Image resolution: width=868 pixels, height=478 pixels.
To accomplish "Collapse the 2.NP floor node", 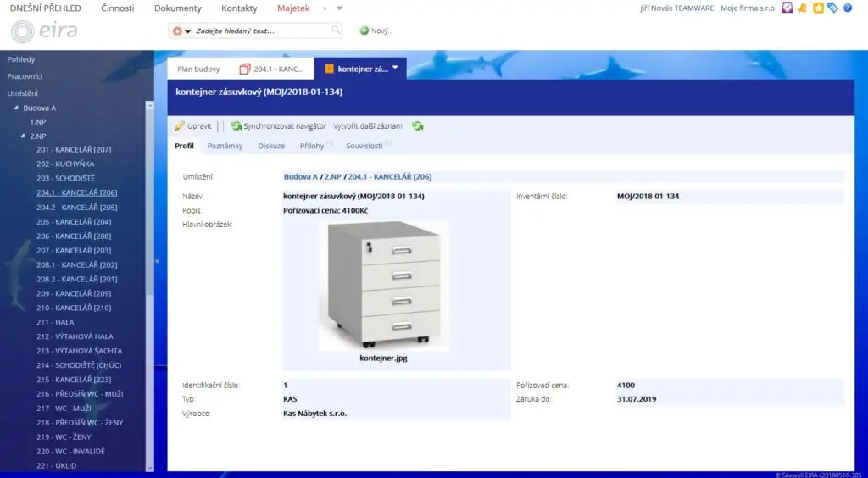I will [22, 136].
